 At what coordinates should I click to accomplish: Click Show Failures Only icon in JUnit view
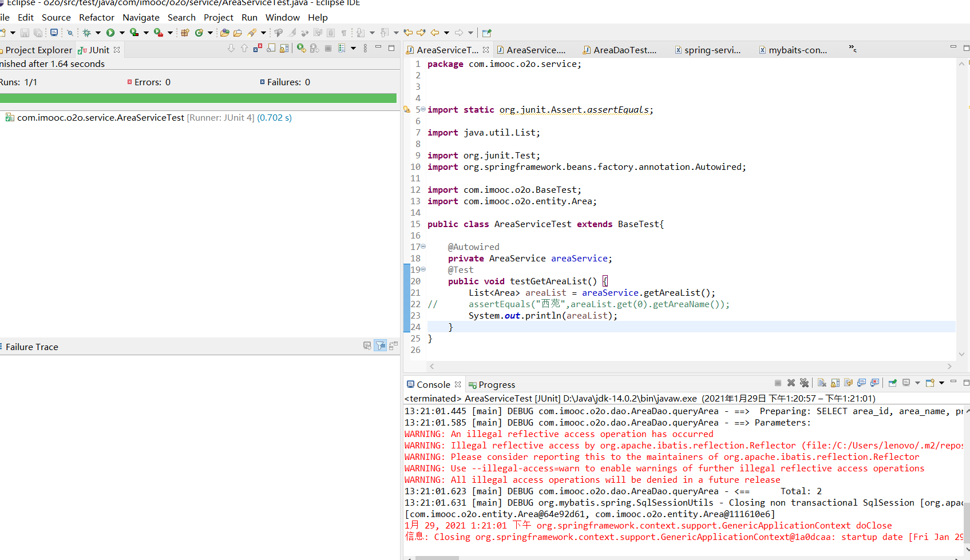pyautogui.click(x=258, y=49)
